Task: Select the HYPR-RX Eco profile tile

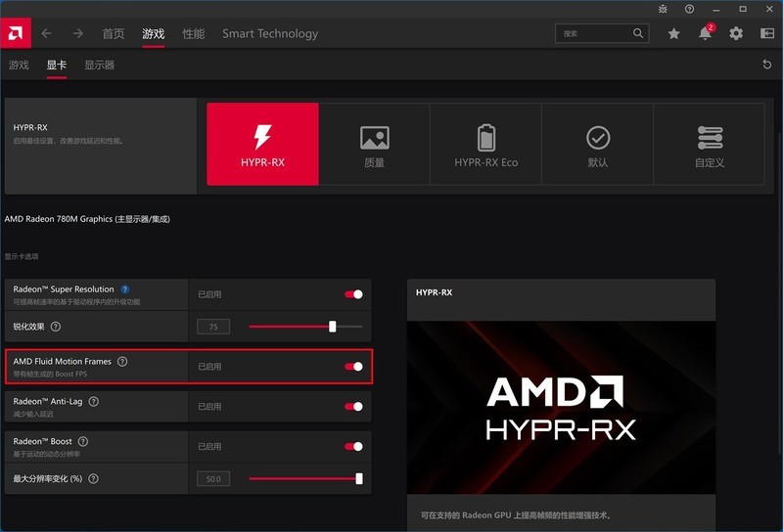Action: 485,144
